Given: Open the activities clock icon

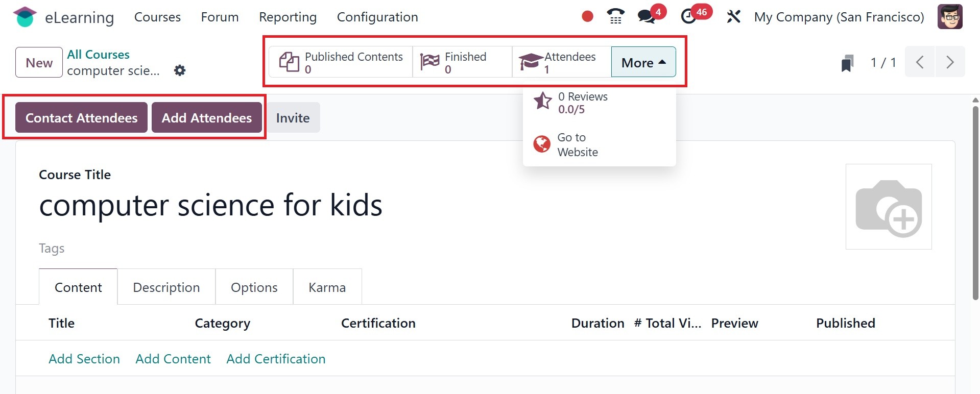Looking at the screenshot, I should 689,17.
